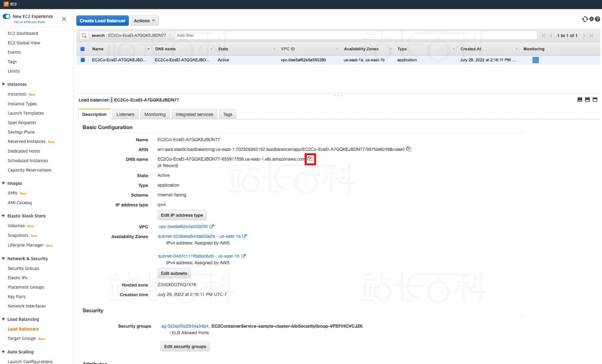Click Edit IP address type button
This screenshot has height=364, width=602.
coord(182,215)
